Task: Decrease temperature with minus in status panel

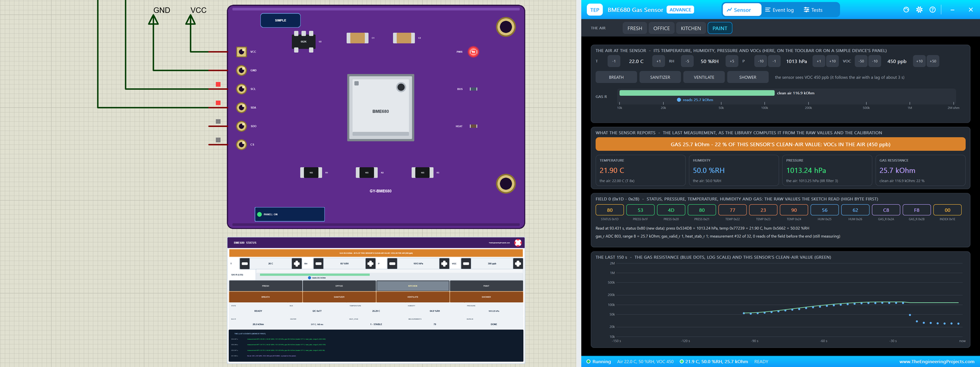Action: 244,264
